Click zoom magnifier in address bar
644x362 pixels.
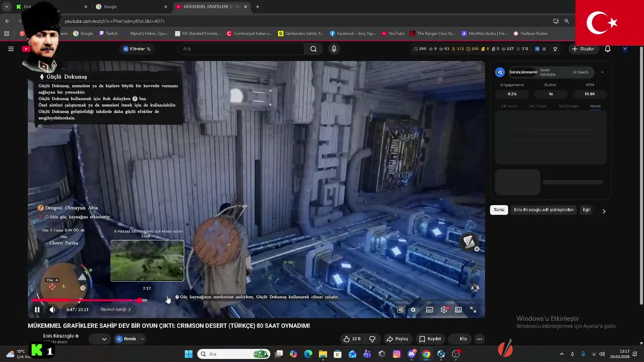click(x=567, y=21)
